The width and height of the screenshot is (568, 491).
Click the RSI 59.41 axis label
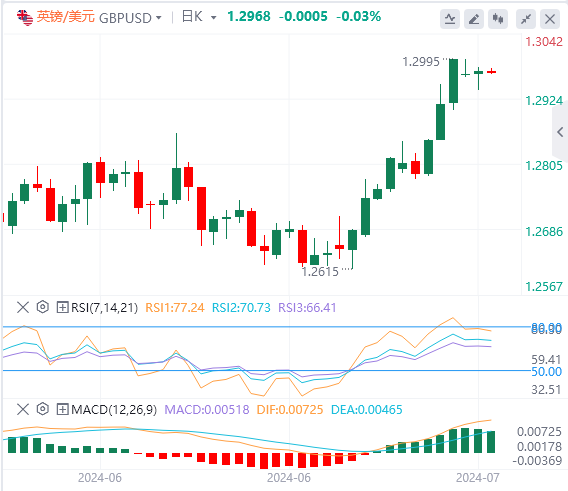(546, 360)
